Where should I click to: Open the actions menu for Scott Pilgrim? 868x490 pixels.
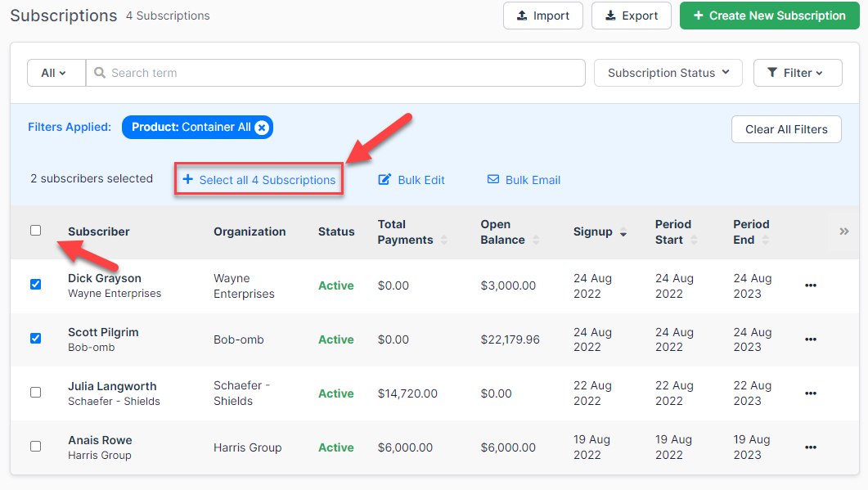click(x=810, y=339)
